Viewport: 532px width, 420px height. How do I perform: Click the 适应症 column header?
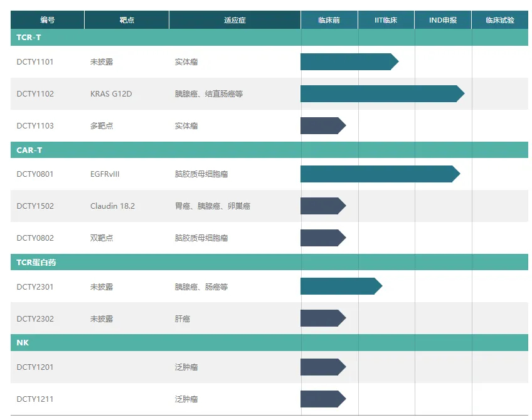pyautogui.click(x=234, y=19)
